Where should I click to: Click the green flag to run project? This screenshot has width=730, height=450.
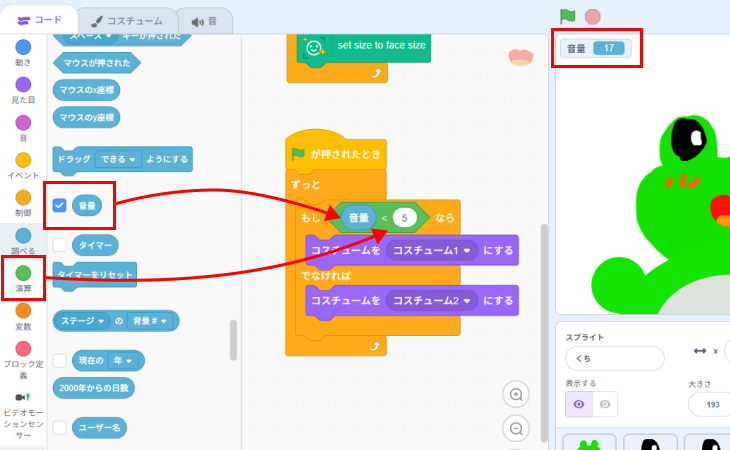pos(568,16)
